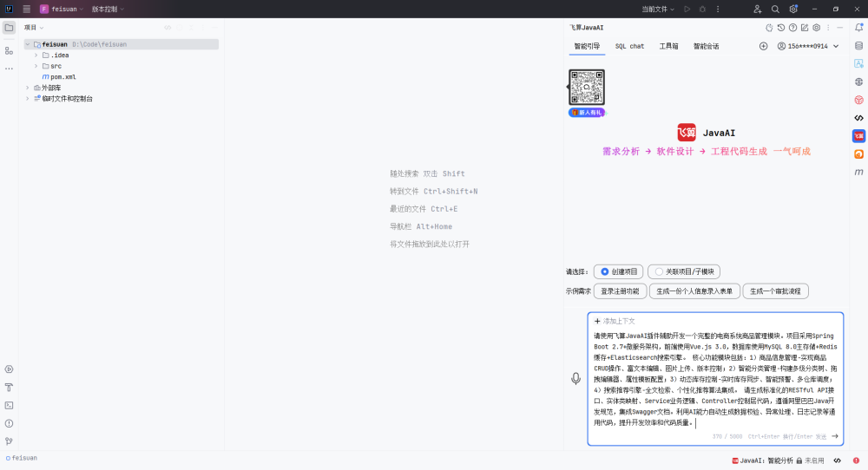Viewport: 868px width, 470px height.
Task: Click the status bar code tag icon
Action: (838, 460)
